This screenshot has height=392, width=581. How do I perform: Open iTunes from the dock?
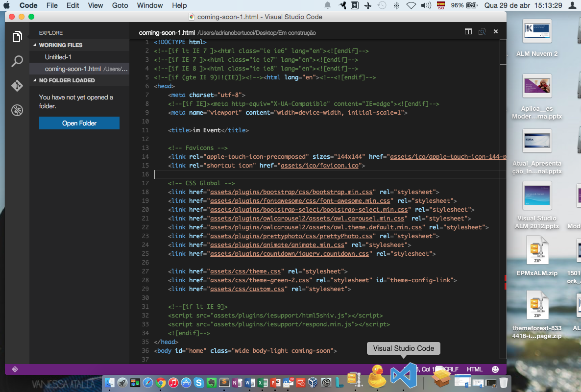(173, 383)
